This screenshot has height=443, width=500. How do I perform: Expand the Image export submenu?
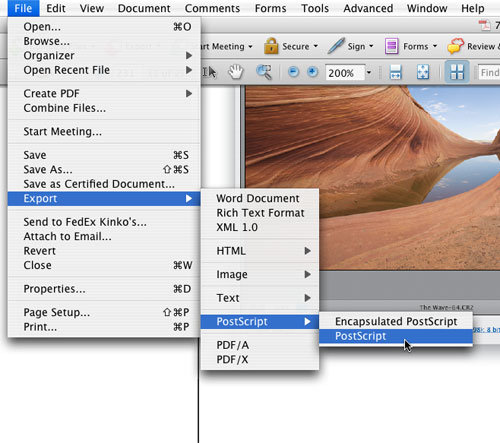point(307,274)
